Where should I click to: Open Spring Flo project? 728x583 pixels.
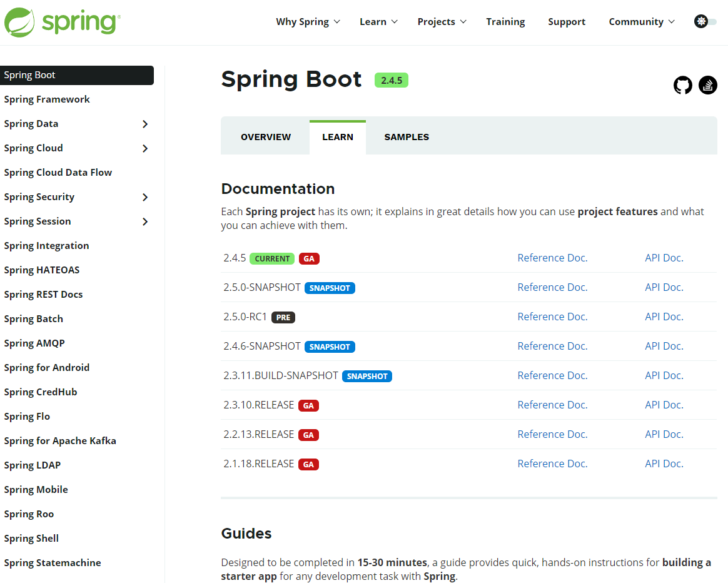pos(27,416)
